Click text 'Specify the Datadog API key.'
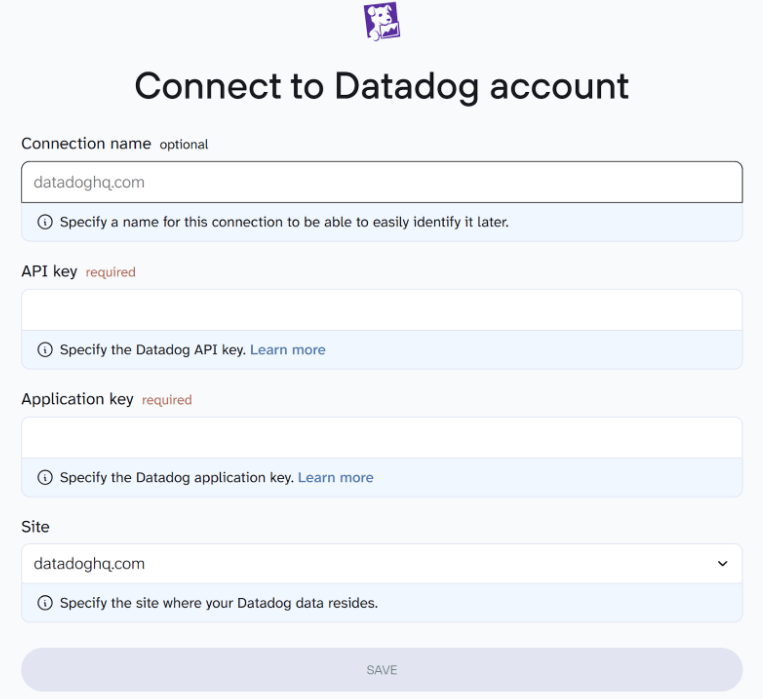The width and height of the screenshot is (763, 699). (x=153, y=350)
